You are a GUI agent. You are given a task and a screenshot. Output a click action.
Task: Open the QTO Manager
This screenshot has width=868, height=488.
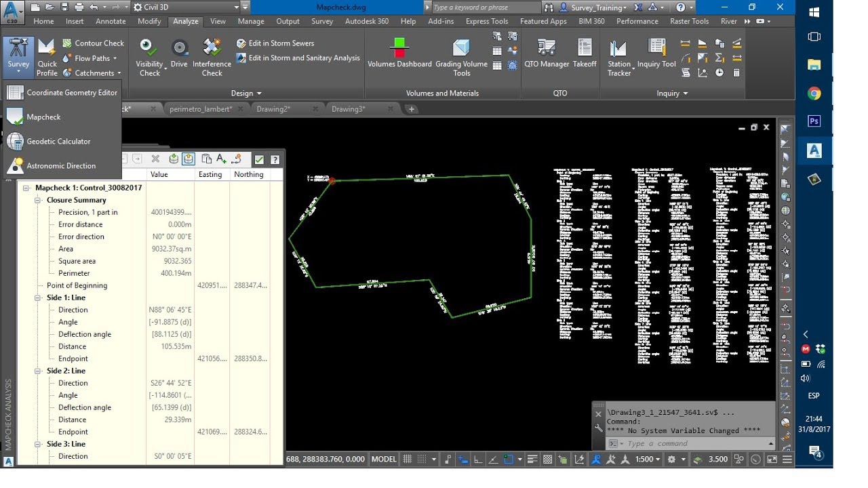pos(547,54)
